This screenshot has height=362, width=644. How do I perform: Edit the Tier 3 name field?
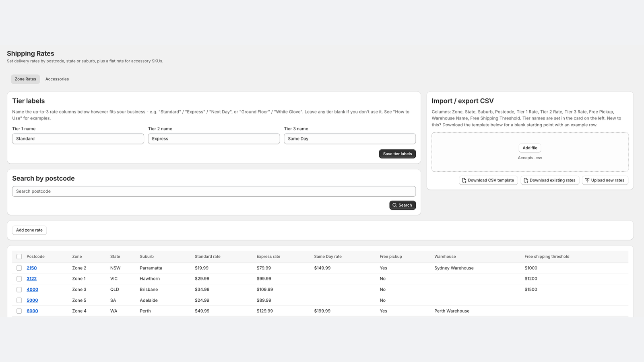coord(350,139)
